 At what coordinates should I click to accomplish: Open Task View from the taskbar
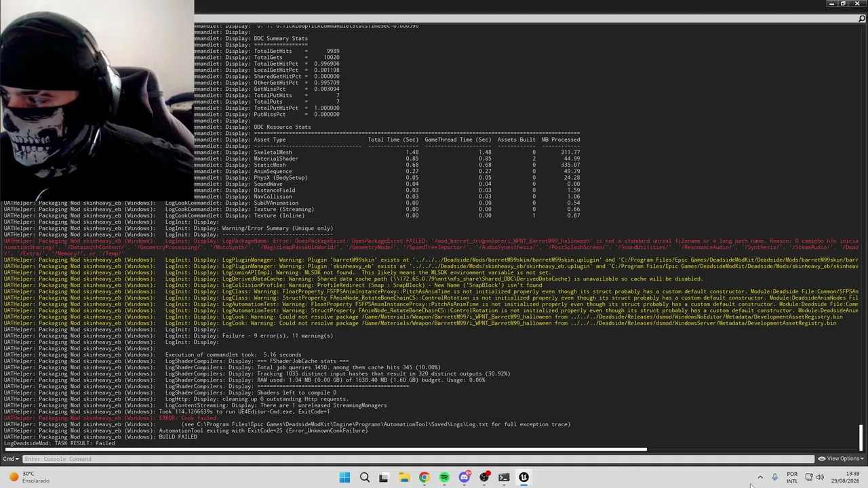384,478
